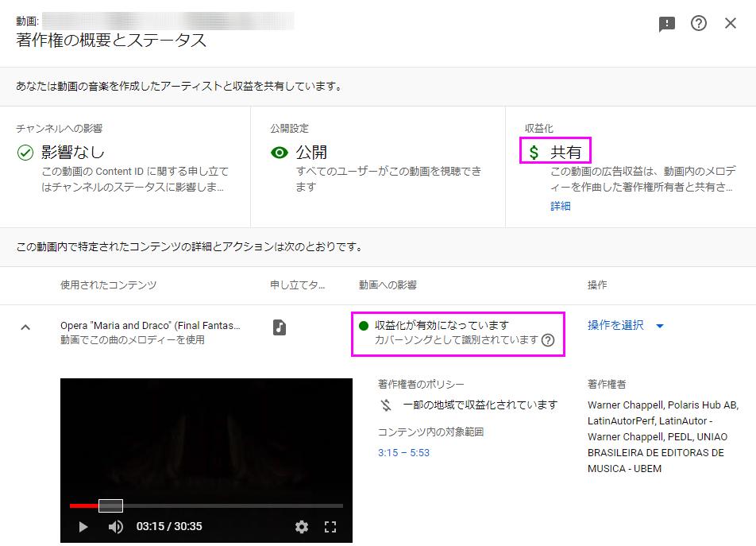Mute the video preview volume

(x=116, y=526)
